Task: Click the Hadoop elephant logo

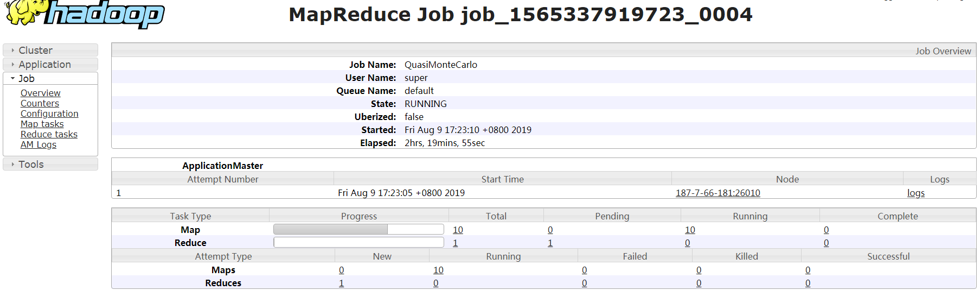Action: (x=84, y=14)
